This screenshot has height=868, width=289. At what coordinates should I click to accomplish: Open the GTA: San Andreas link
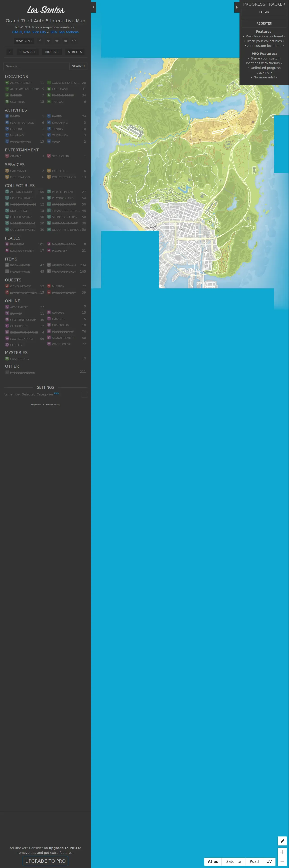pos(65,32)
